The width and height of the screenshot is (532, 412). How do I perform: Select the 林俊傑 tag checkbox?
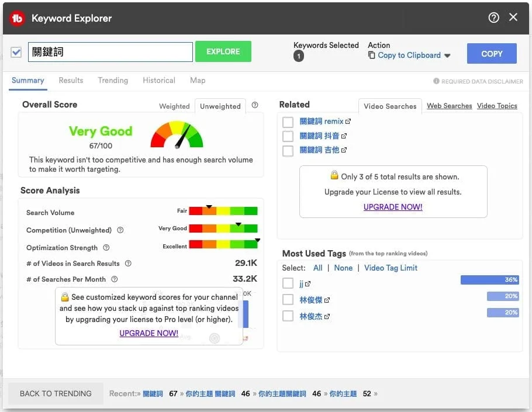(288, 299)
